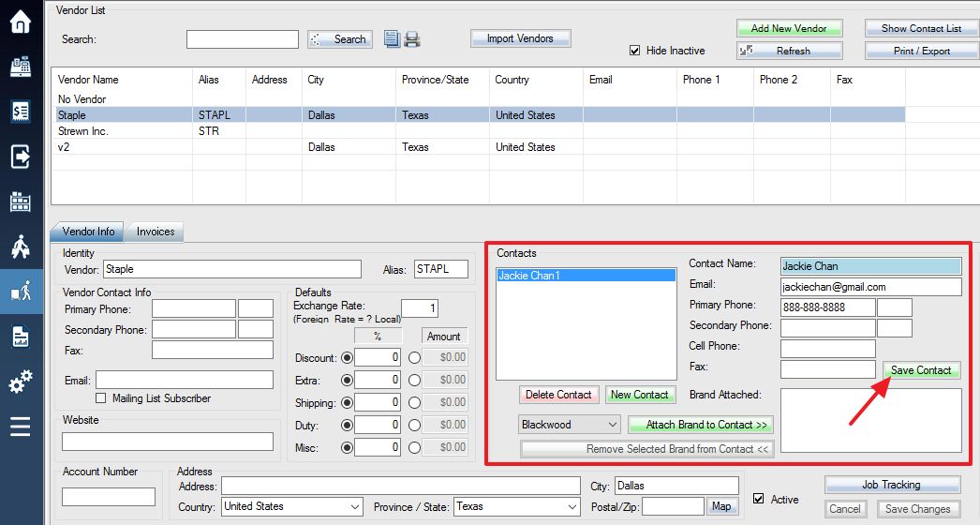Open the customer walking sidebar icon

point(21,247)
